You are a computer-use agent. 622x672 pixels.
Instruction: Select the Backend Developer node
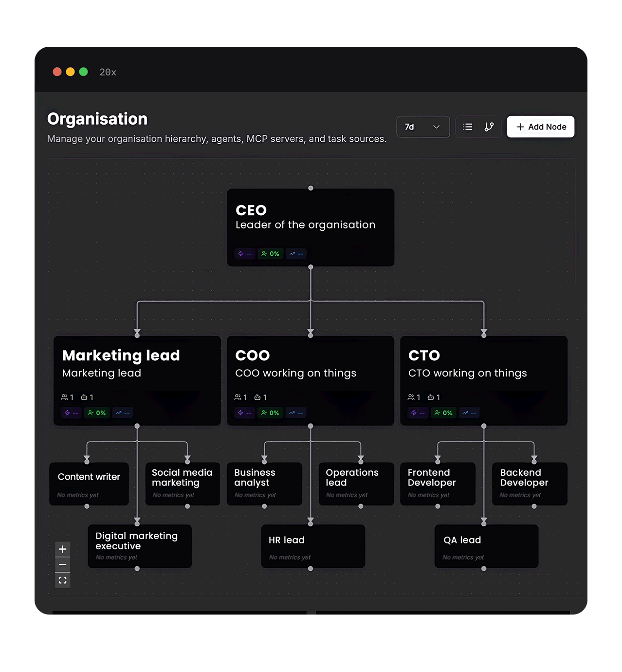click(x=530, y=482)
